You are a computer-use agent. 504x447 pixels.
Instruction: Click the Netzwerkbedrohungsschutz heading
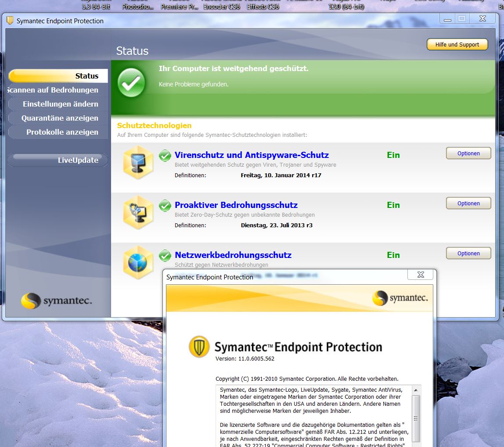click(x=233, y=255)
